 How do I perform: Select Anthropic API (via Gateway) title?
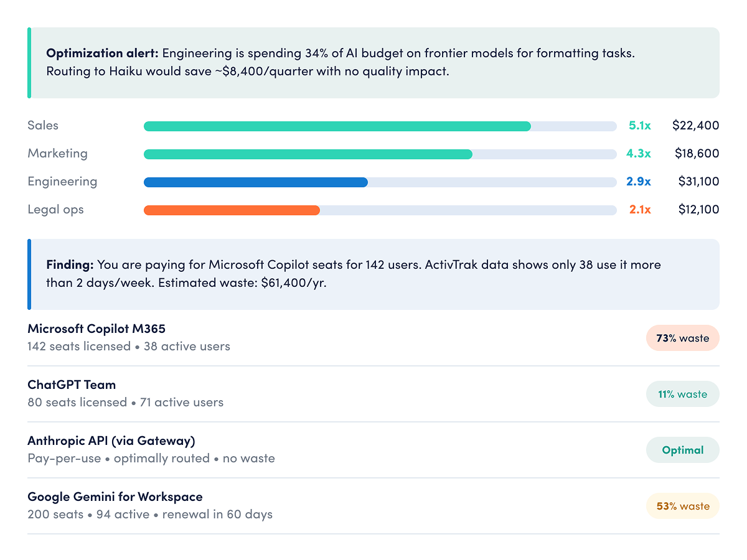tap(111, 441)
